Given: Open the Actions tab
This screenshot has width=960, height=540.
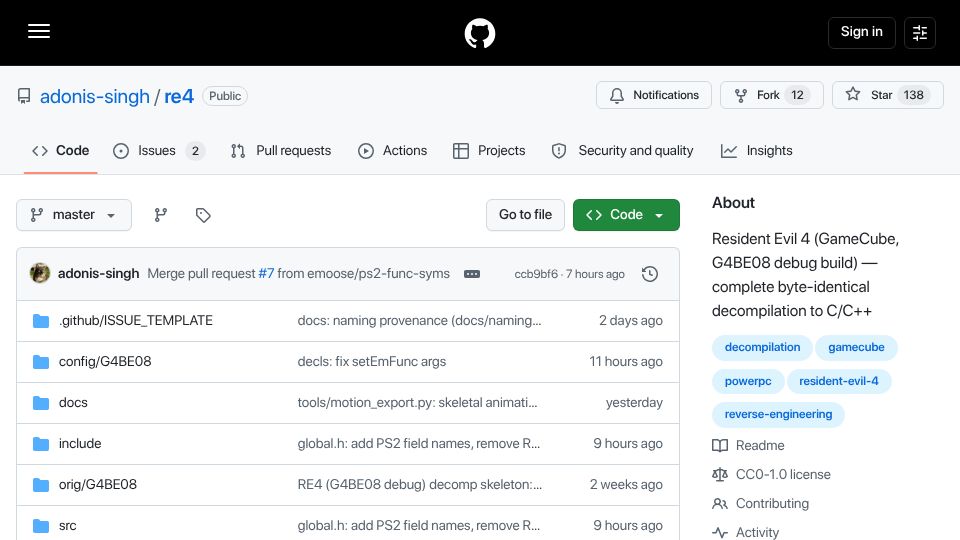Looking at the screenshot, I should click(x=392, y=151).
